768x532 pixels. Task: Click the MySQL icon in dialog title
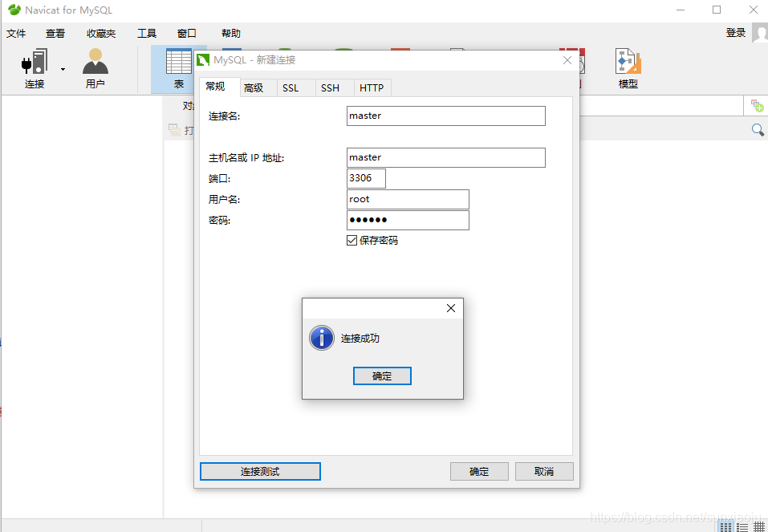pyautogui.click(x=203, y=60)
